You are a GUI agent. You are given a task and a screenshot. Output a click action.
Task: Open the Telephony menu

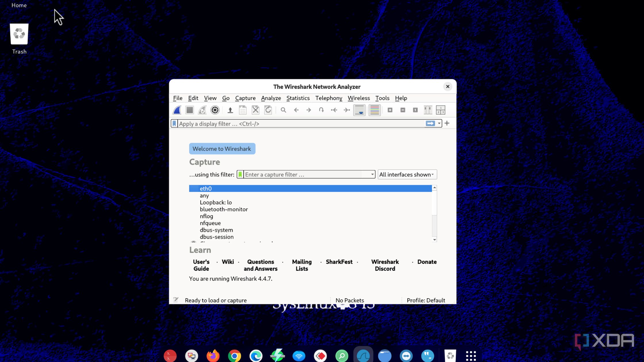[x=329, y=98]
